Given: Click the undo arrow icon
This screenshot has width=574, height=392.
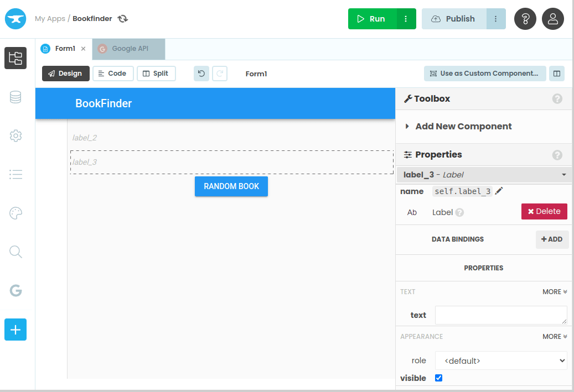Looking at the screenshot, I should pos(201,74).
